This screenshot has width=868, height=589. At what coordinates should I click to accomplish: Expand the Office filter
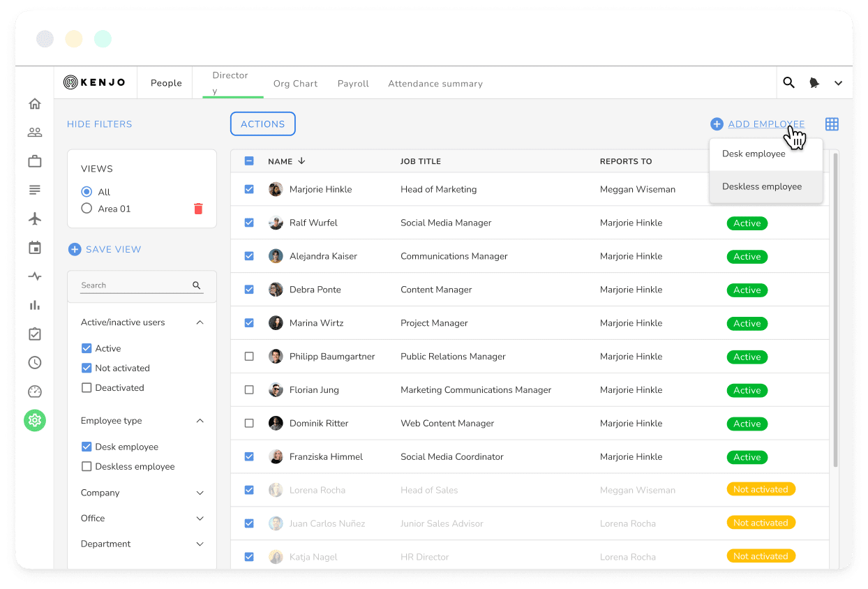[200, 519]
